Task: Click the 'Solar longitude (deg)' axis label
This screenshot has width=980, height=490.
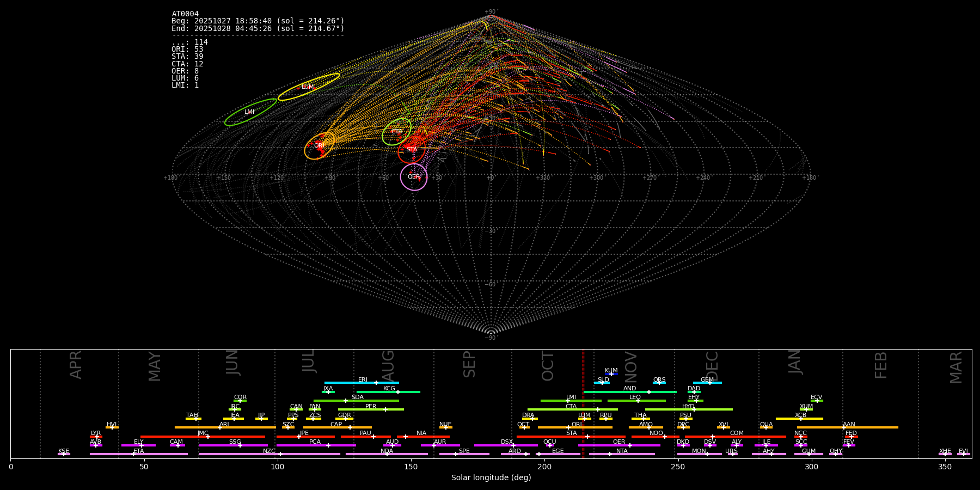Action: [491, 477]
